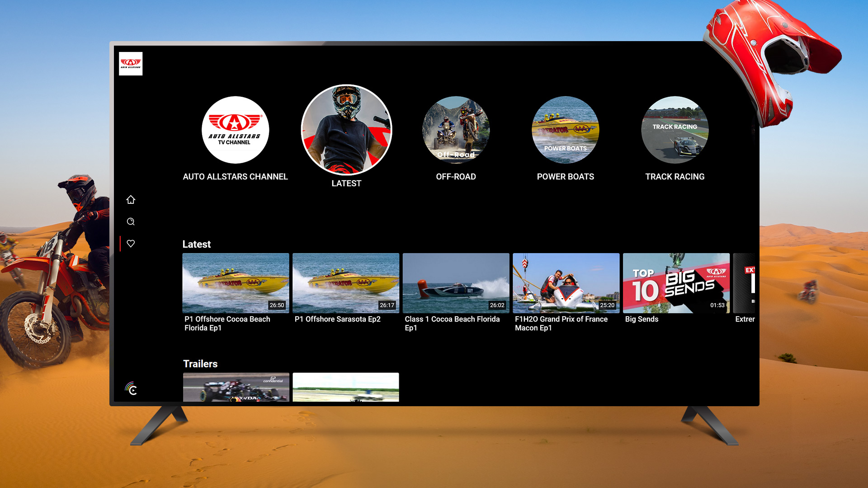Select the Latest category circle
The image size is (868, 488).
[x=346, y=130]
